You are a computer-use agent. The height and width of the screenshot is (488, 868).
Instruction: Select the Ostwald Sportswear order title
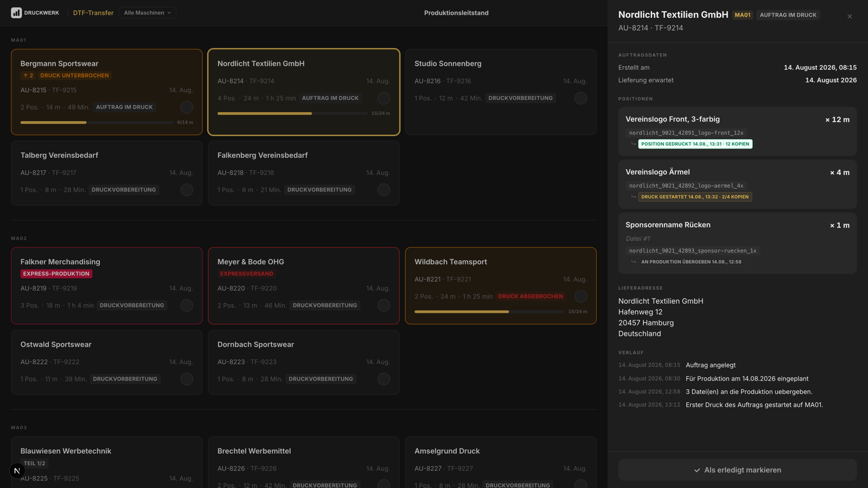coord(56,344)
